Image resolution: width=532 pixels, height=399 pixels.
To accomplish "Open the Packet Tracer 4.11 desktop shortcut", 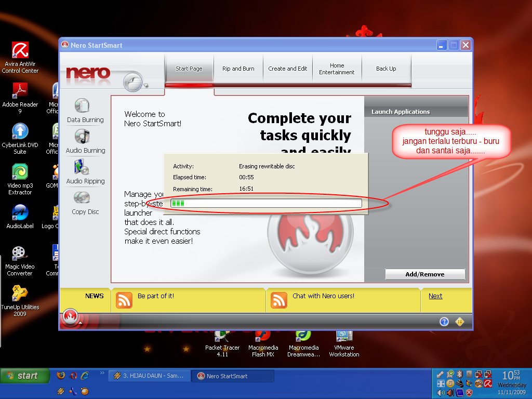I will 222,344.
